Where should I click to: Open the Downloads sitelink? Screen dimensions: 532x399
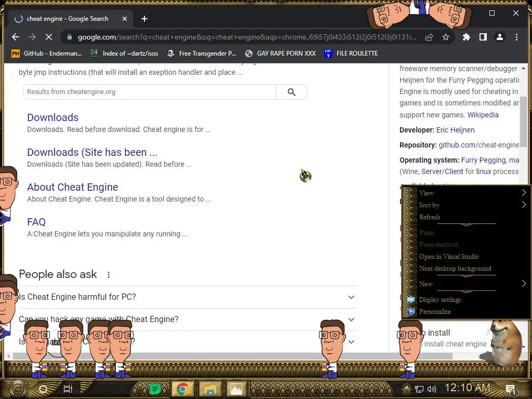point(53,117)
